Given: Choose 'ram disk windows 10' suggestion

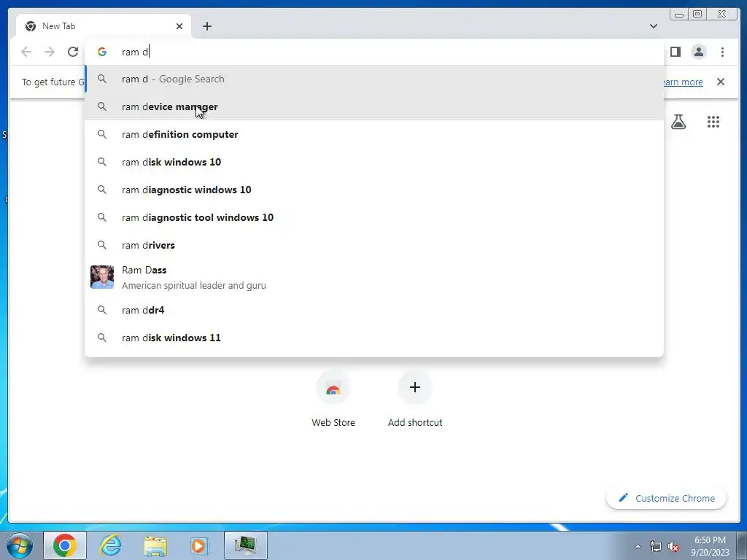Looking at the screenshot, I should (x=374, y=162).
